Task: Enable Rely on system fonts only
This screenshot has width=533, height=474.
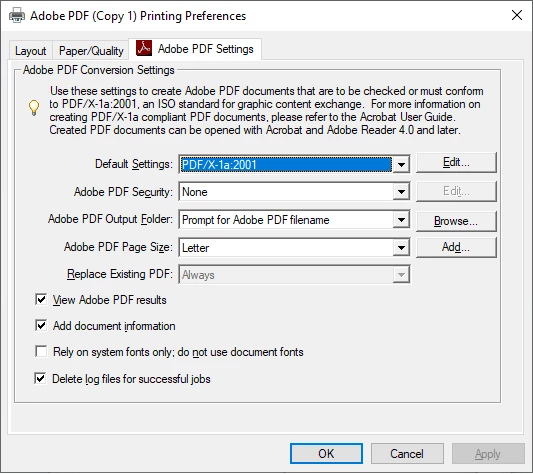Action: click(x=41, y=351)
